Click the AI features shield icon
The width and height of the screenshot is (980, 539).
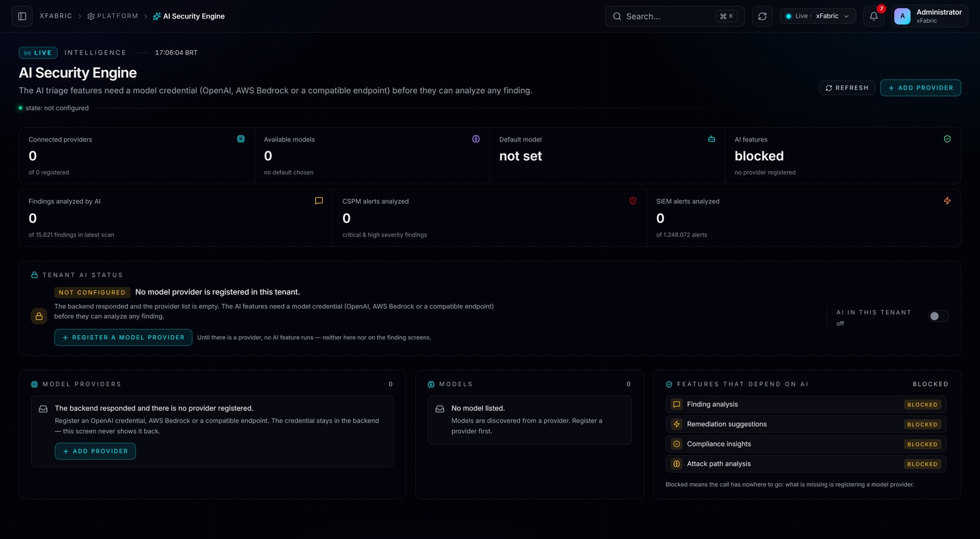(x=947, y=139)
